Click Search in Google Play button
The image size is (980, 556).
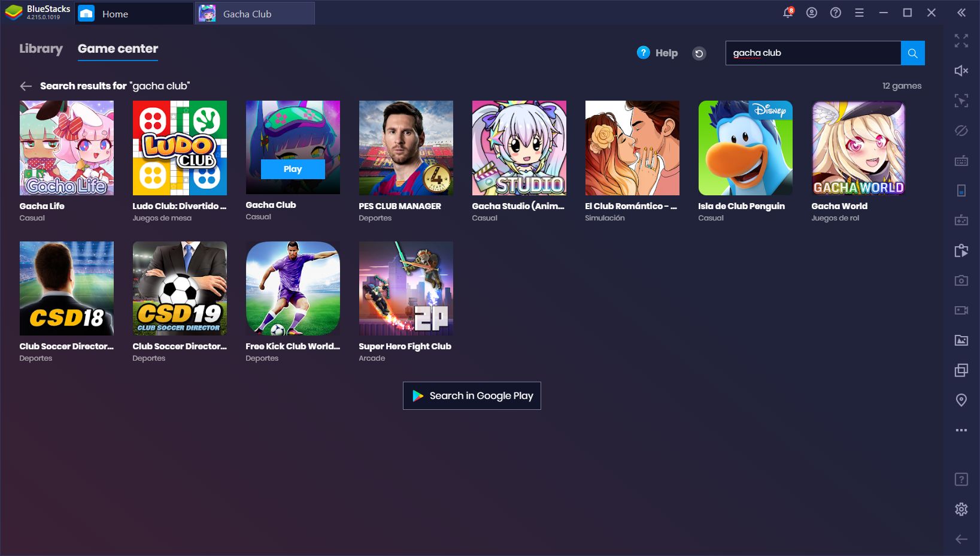pos(472,395)
